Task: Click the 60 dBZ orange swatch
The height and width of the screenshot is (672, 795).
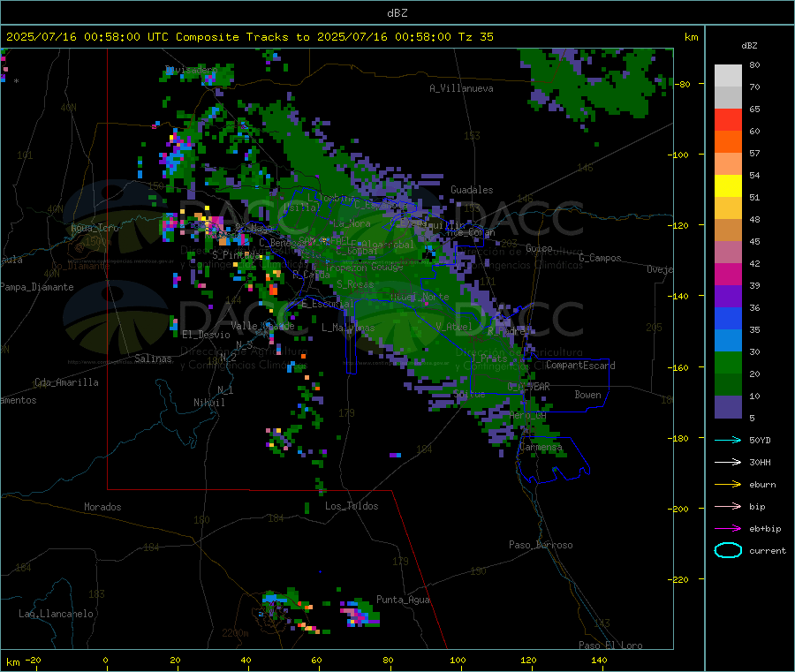Action: pos(728,142)
